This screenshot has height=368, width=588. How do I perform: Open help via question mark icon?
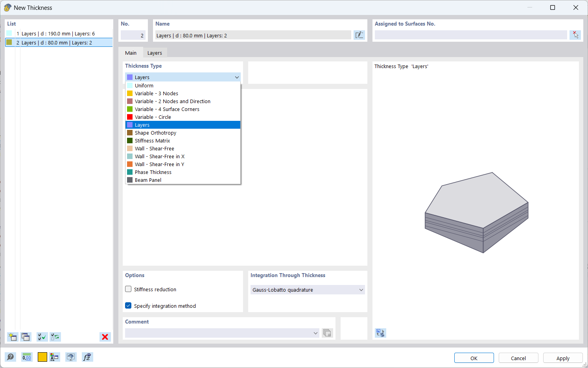pos(11,357)
